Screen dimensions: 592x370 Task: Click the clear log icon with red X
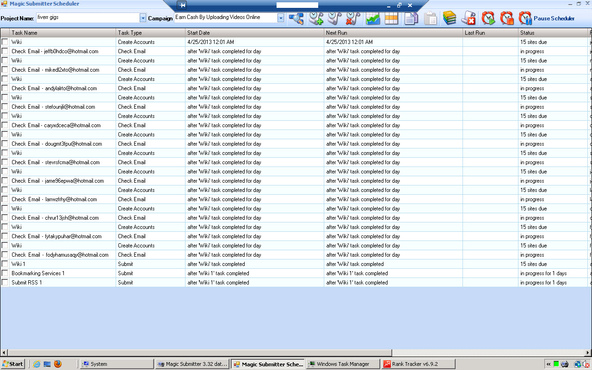pos(469,18)
